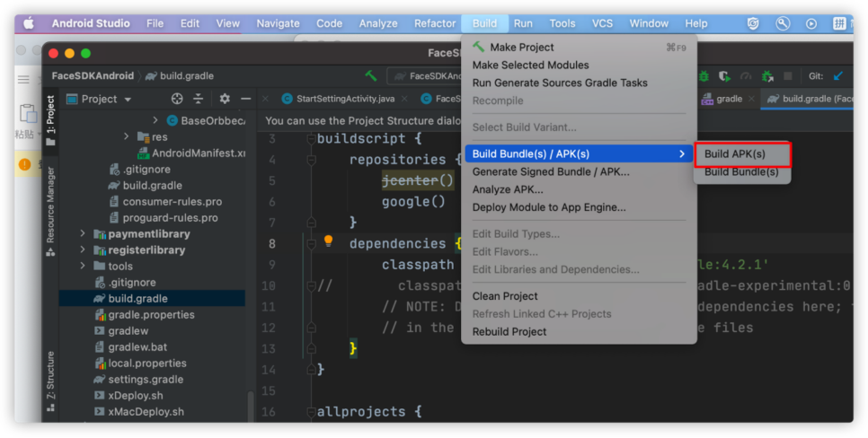Hide the Project panel with minus icon
Viewport: 868px width, 438px height.
pyautogui.click(x=245, y=99)
